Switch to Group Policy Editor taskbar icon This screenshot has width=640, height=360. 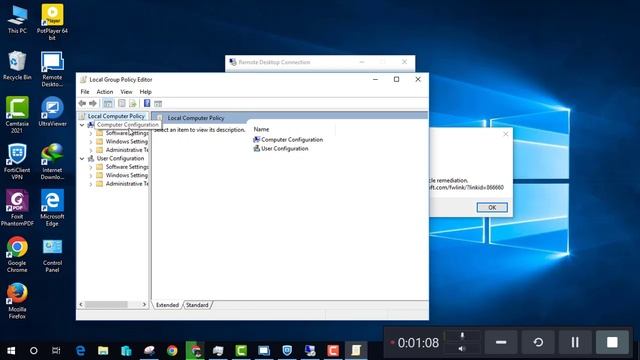click(x=356, y=351)
